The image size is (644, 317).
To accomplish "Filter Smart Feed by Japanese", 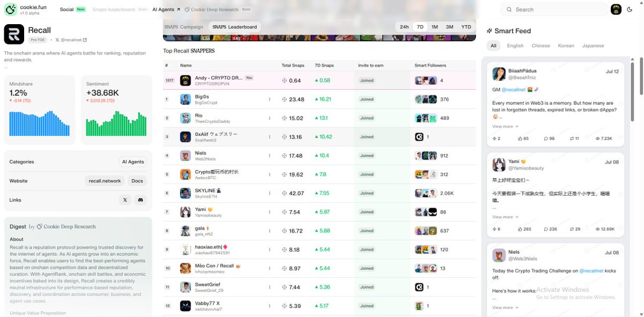I will [x=593, y=46].
